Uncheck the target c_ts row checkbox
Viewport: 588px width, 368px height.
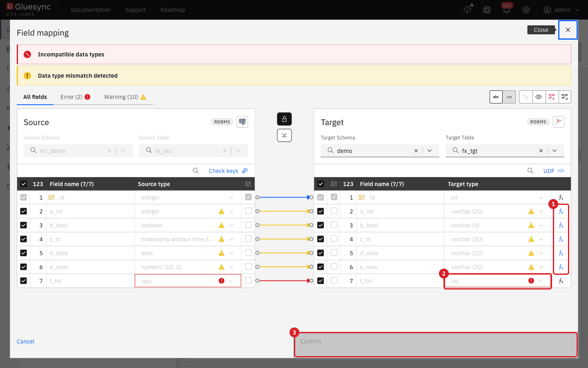321,239
